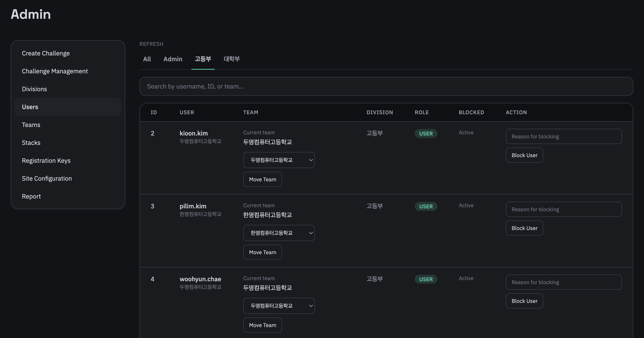Expand woohyun.chae's team selection dropdown
The width and height of the screenshot is (644, 338).
tap(279, 306)
